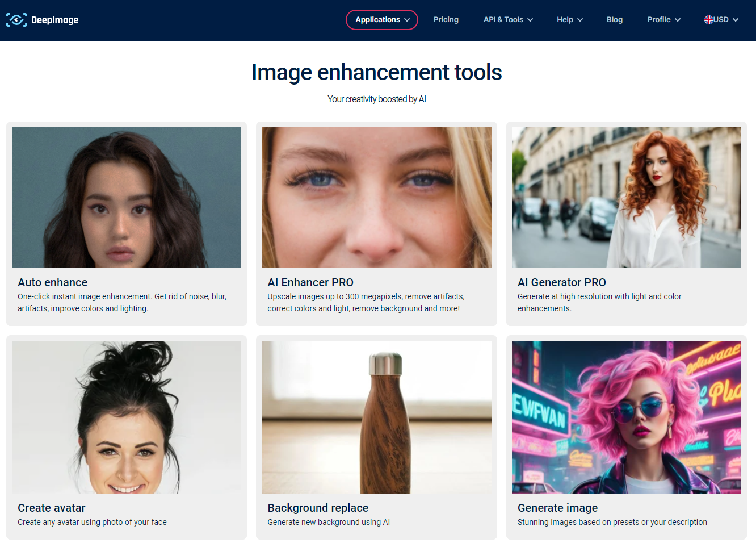The height and width of the screenshot is (543, 756).
Task: Click the water bottle preview image
Action: pyautogui.click(x=376, y=416)
